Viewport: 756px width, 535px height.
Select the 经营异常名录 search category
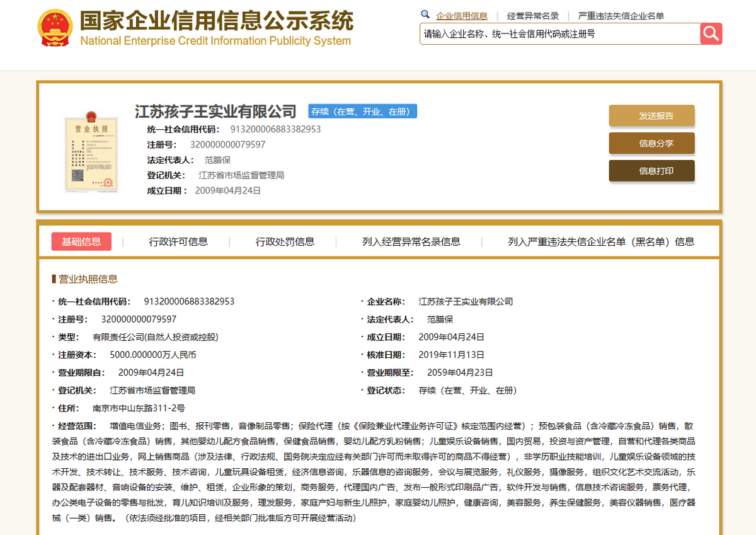[x=533, y=16]
